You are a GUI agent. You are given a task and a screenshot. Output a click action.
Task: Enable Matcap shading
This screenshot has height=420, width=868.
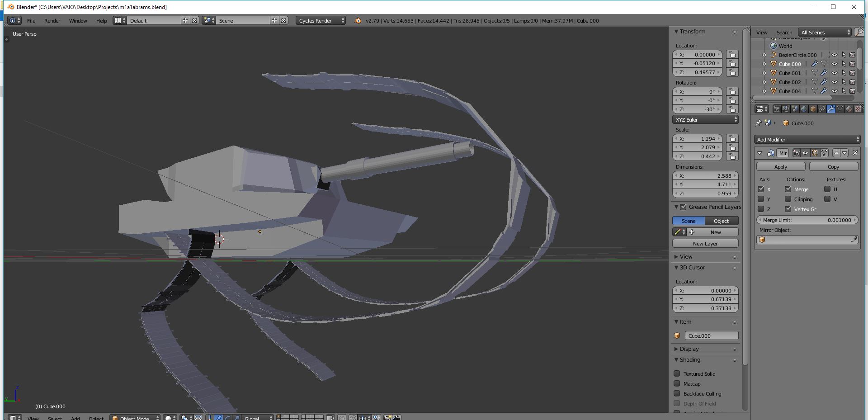click(677, 383)
